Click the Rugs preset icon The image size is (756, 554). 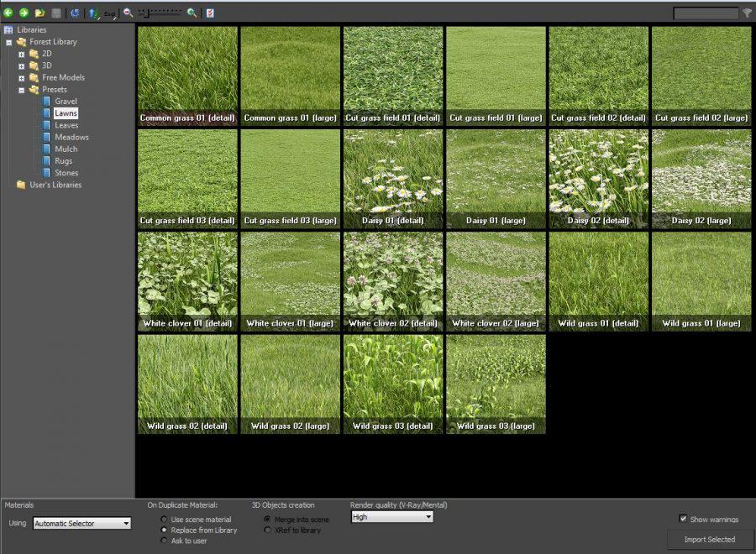coord(46,161)
